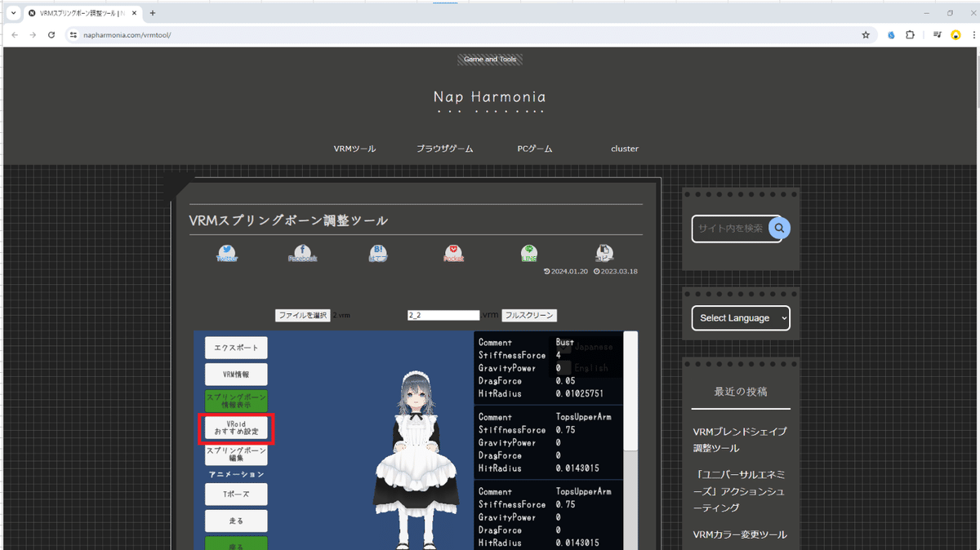
Task: Click the copy link share icon
Action: point(604,254)
